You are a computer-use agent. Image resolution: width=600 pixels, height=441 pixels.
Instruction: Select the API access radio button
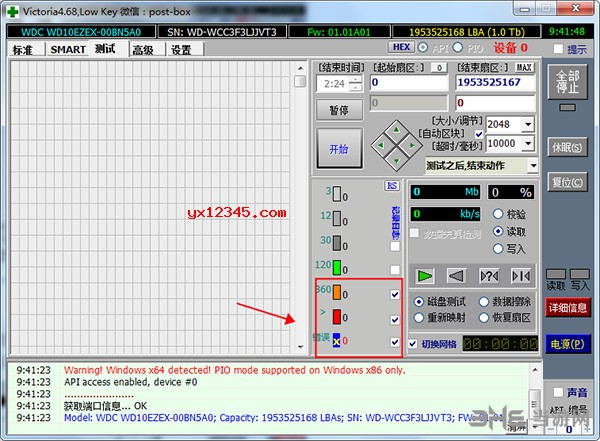tap(423, 47)
